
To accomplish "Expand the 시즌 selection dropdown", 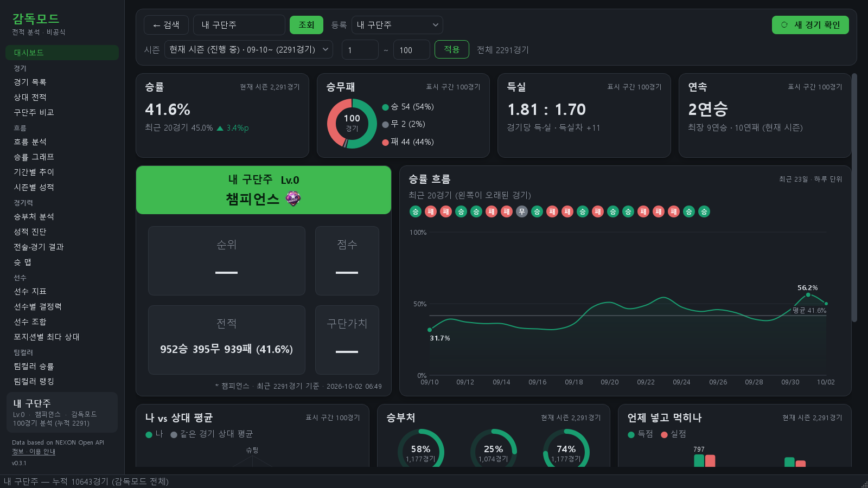I will 248,49.
